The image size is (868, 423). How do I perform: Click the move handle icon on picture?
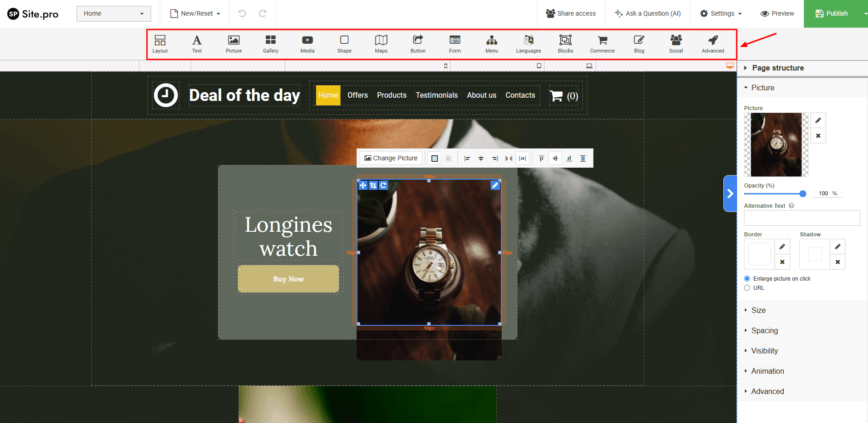pos(363,185)
